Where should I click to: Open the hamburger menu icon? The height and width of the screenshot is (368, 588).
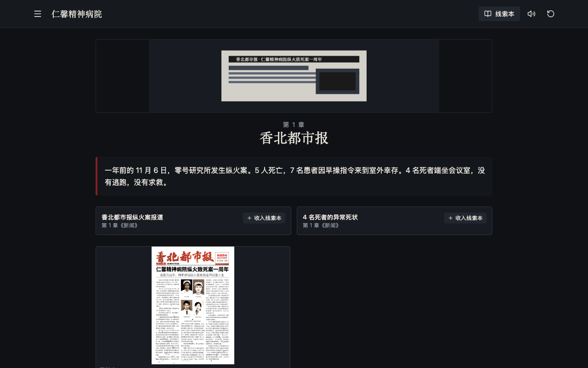tap(38, 14)
